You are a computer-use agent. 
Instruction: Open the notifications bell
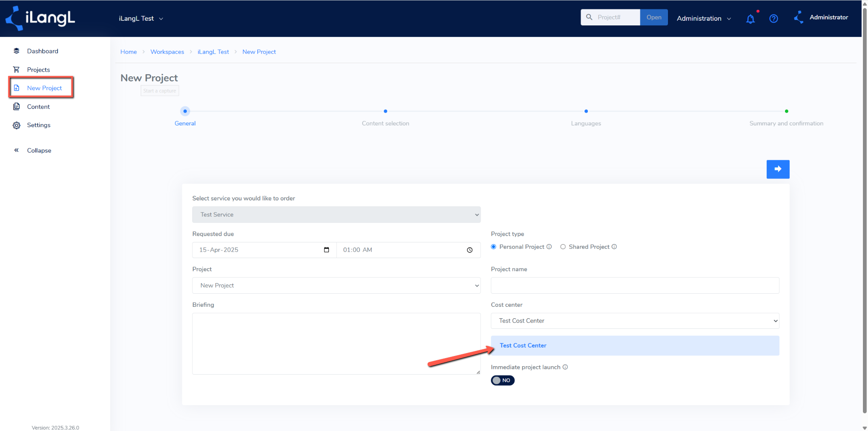click(x=750, y=19)
